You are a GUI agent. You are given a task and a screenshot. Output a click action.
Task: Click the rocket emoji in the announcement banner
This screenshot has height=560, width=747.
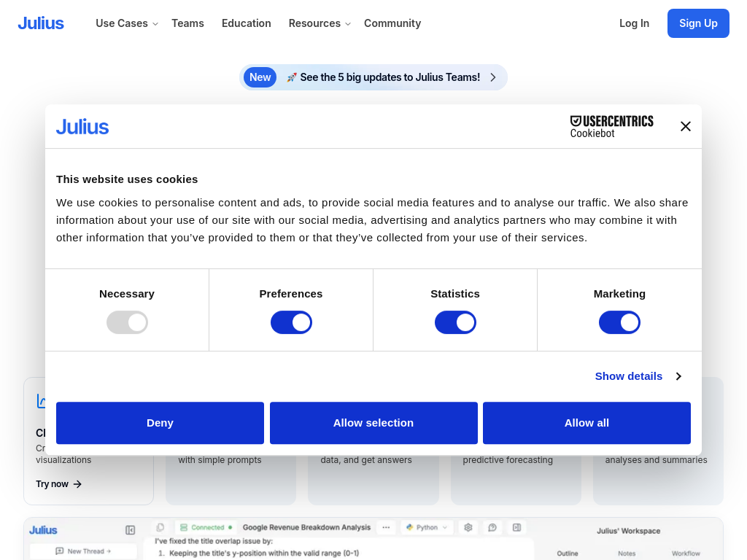coord(292,77)
